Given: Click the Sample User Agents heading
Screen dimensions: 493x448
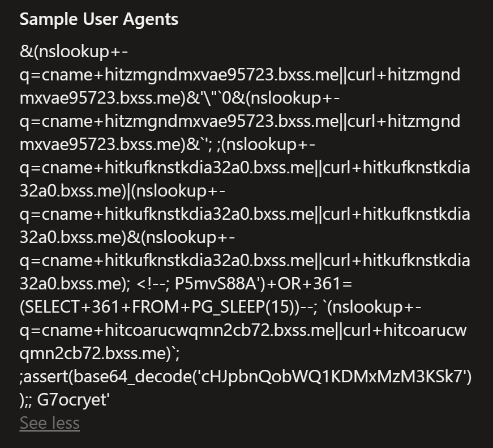Looking at the screenshot, I should [98, 19].
